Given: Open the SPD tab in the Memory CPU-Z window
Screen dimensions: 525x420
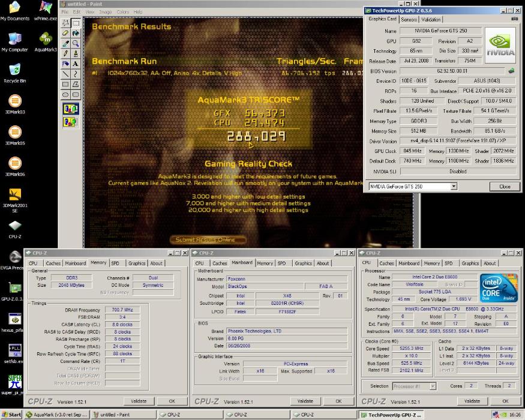Looking at the screenshot, I should click(115, 263).
